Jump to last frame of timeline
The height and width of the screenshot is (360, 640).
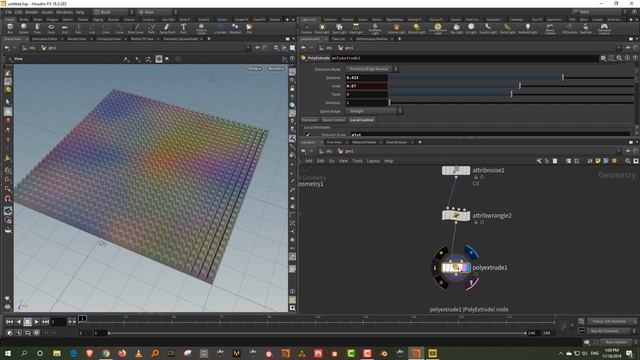[45, 322]
